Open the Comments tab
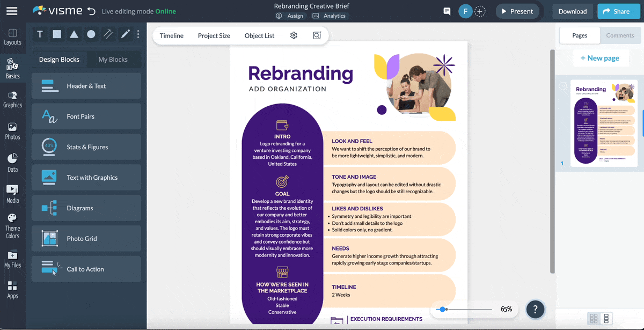The width and height of the screenshot is (644, 330). click(620, 35)
